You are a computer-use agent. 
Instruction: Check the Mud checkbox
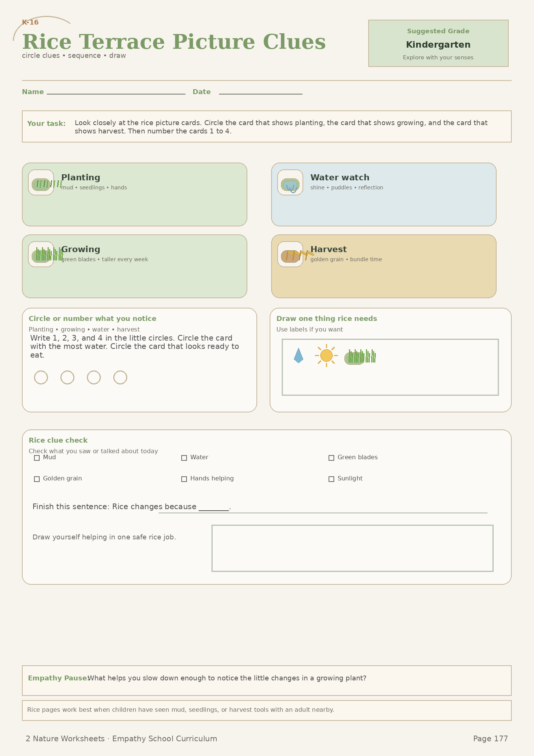pos(37,458)
